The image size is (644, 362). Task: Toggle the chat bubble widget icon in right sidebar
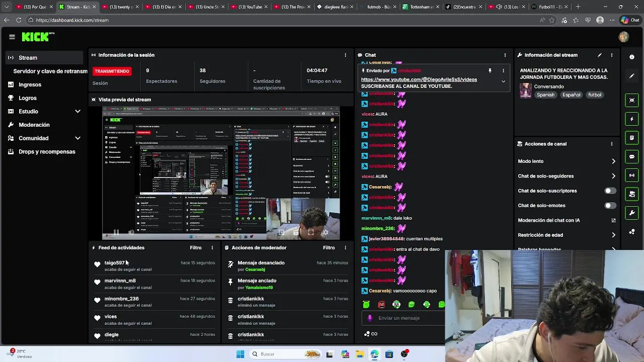click(632, 157)
